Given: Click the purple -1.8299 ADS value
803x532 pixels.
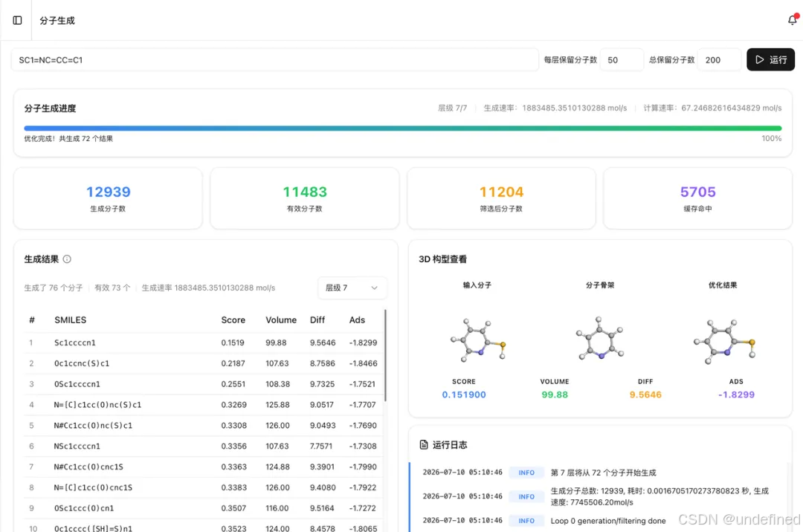Looking at the screenshot, I should click(736, 395).
